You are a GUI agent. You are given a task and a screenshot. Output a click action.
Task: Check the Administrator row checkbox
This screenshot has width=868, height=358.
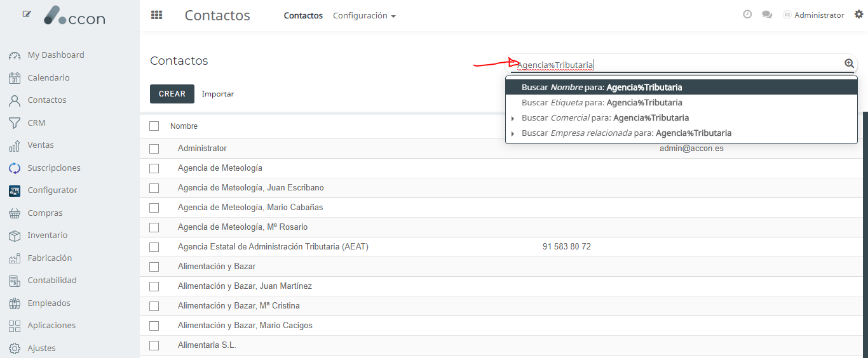point(154,149)
